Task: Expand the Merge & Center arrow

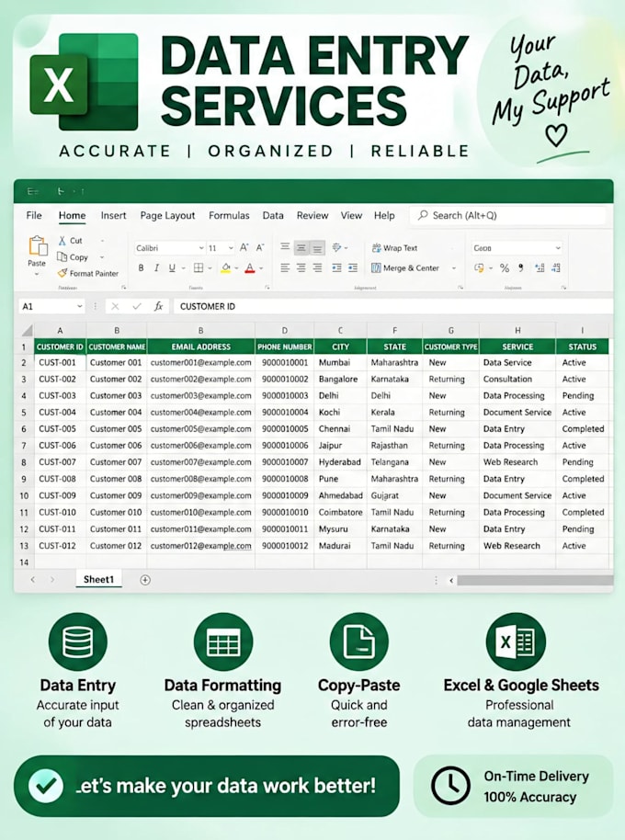Action: [454, 267]
